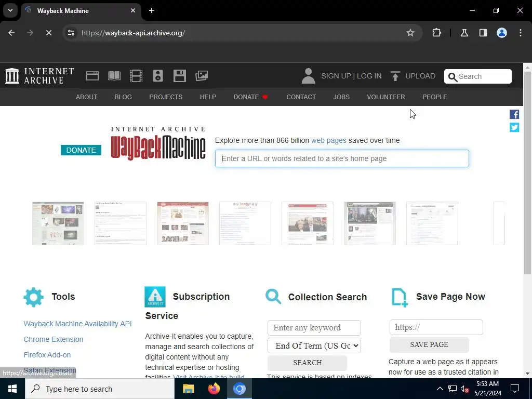532x399 pixels.
Task: Click the Collection Search magnifier icon
Action: [x=273, y=297]
